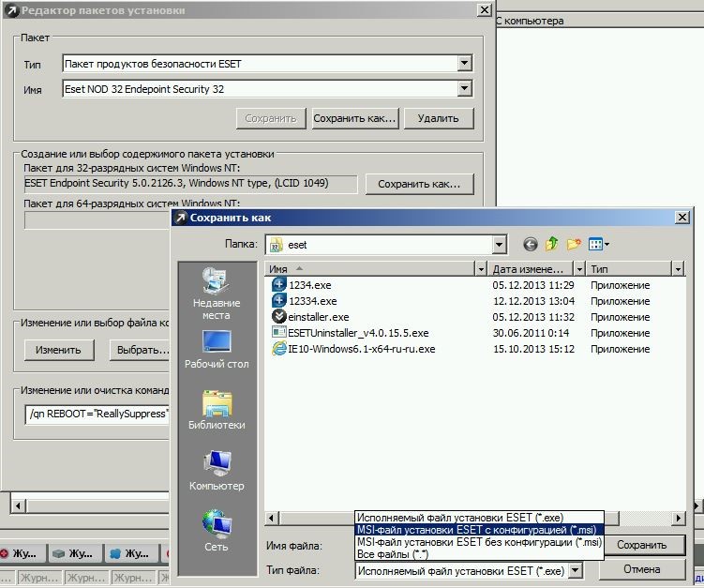Image resolution: width=704 pixels, height=588 pixels.
Task: Click Отмена in the Save As dialog
Action: [x=641, y=569]
